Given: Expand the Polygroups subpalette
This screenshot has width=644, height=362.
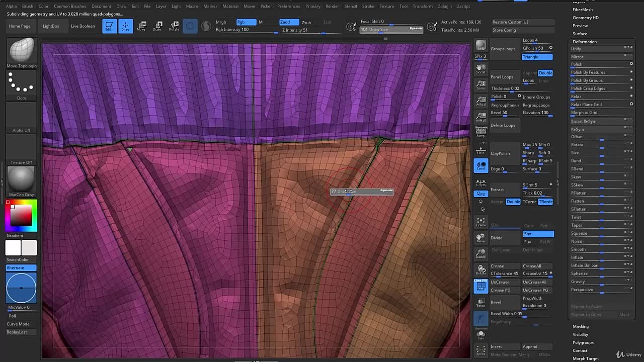Looking at the screenshot, I should [583, 342].
